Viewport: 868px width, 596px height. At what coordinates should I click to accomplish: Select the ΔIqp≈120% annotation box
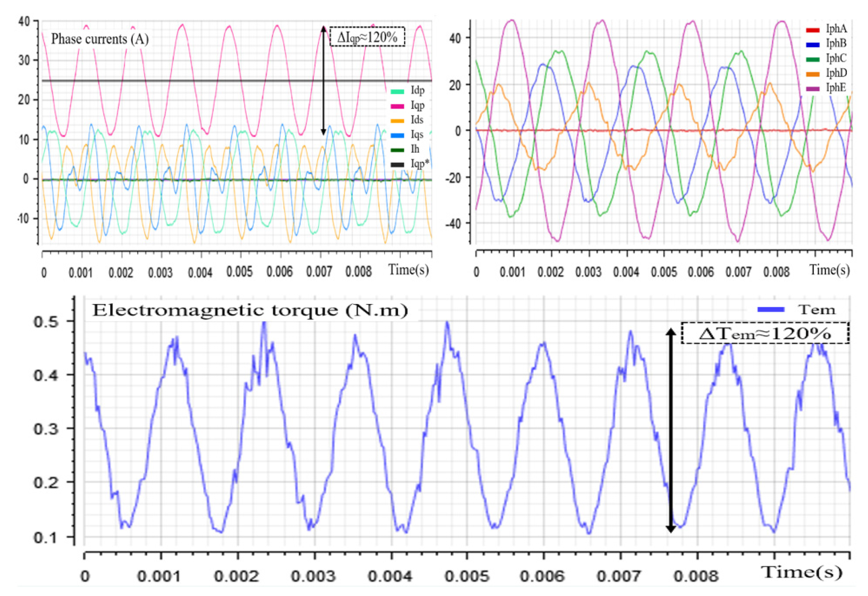coord(367,37)
